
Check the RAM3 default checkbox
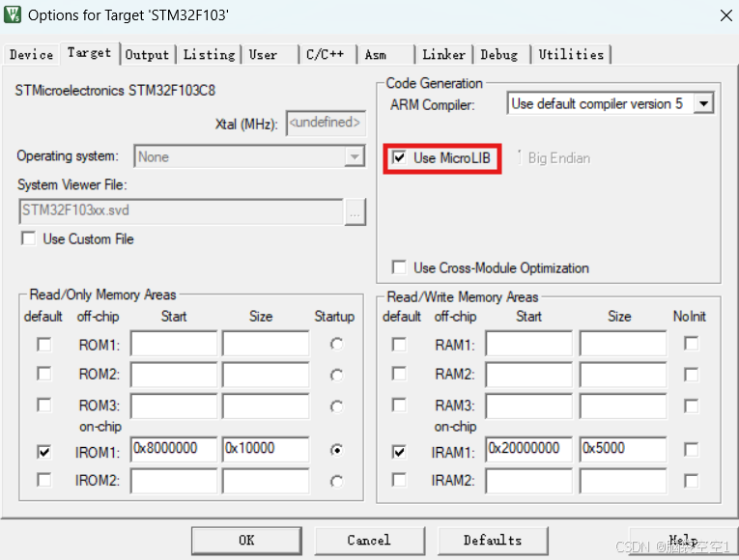[399, 406]
